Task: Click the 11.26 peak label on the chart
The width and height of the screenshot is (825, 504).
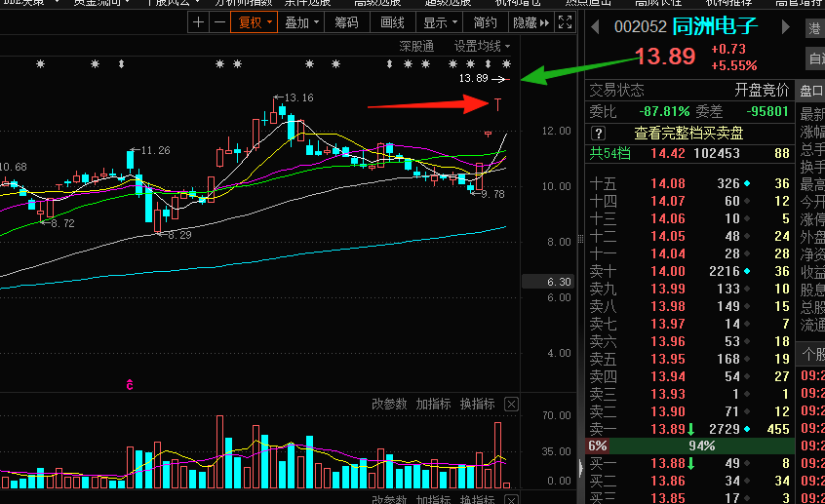Action: click(155, 150)
